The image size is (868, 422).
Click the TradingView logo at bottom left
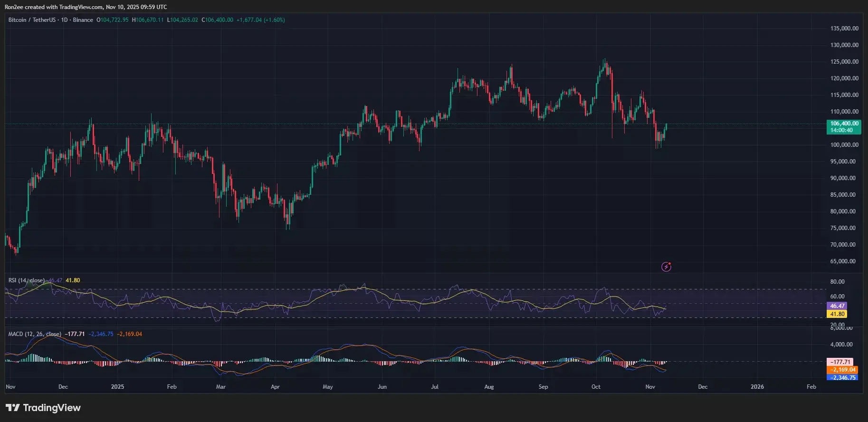(43, 408)
